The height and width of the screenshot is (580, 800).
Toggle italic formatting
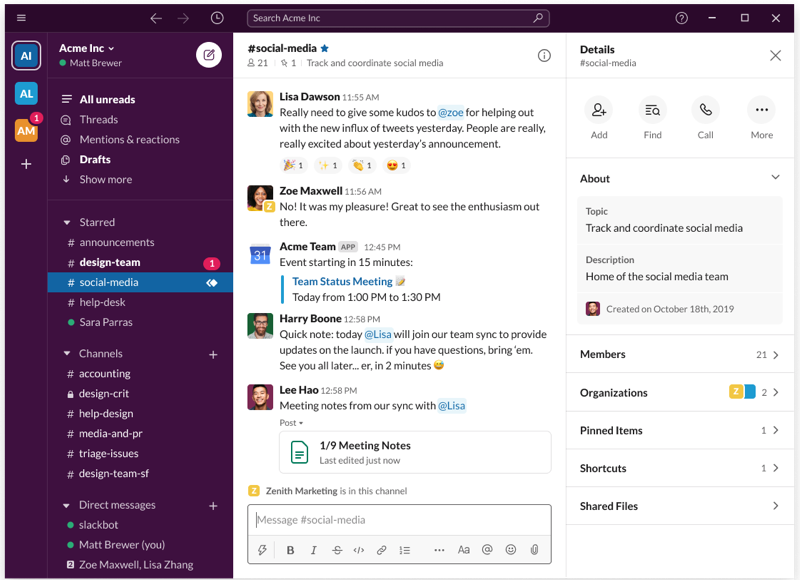coord(314,550)
